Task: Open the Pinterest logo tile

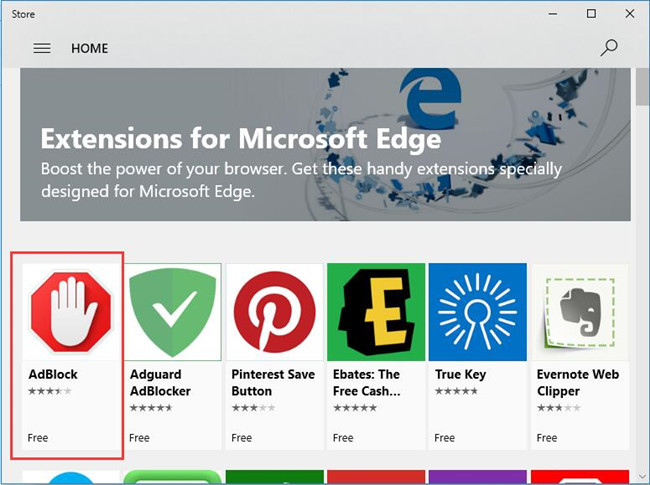Action: point(274,312)
